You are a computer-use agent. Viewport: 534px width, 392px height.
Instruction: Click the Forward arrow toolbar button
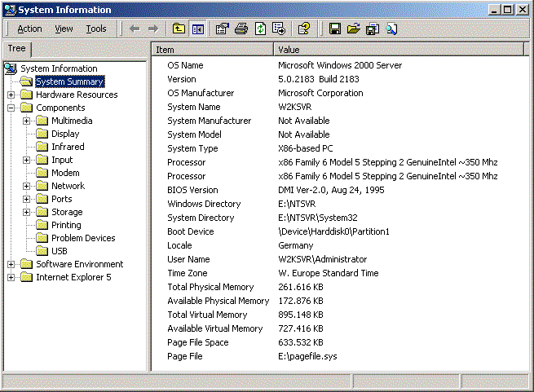click(153, 29)
